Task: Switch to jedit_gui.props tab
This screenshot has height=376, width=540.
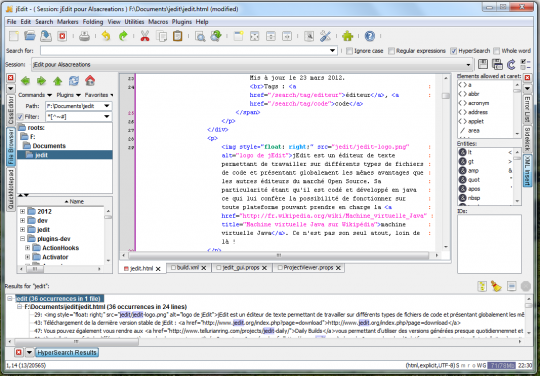Action: pyautogui.click(x=242, y=268)
